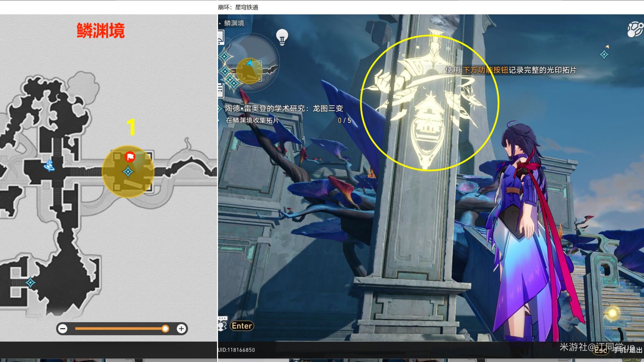This screenshot has width=644, height=362.
Task: Click the orange map zoom slider handle
Action: 165,329
